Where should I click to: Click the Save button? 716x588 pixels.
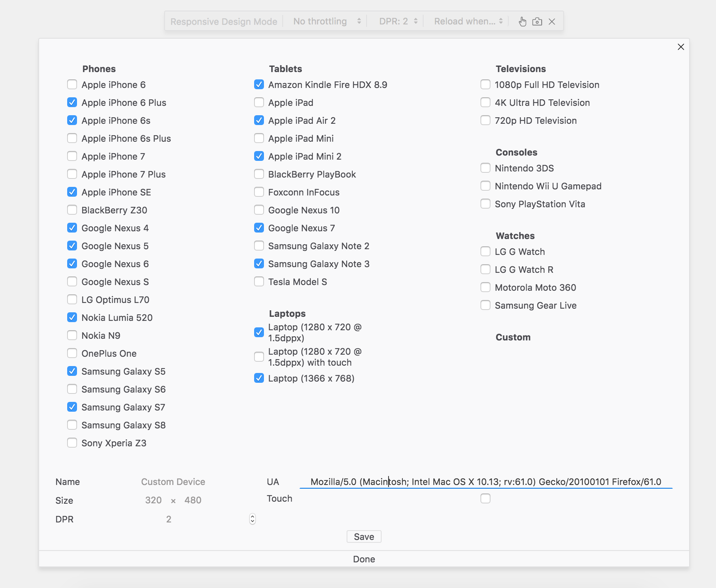pyautogui.click(x=364, y=537)
